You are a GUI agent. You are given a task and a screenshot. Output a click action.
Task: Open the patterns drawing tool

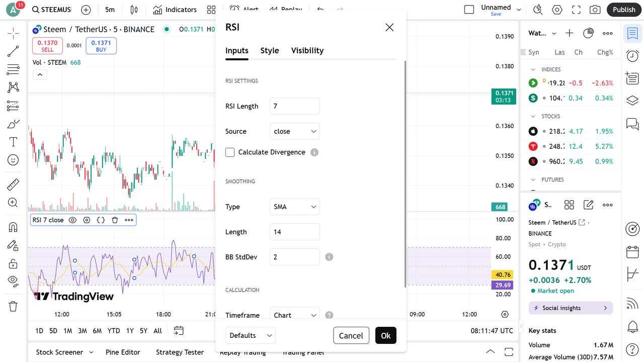tap(13, 87)
